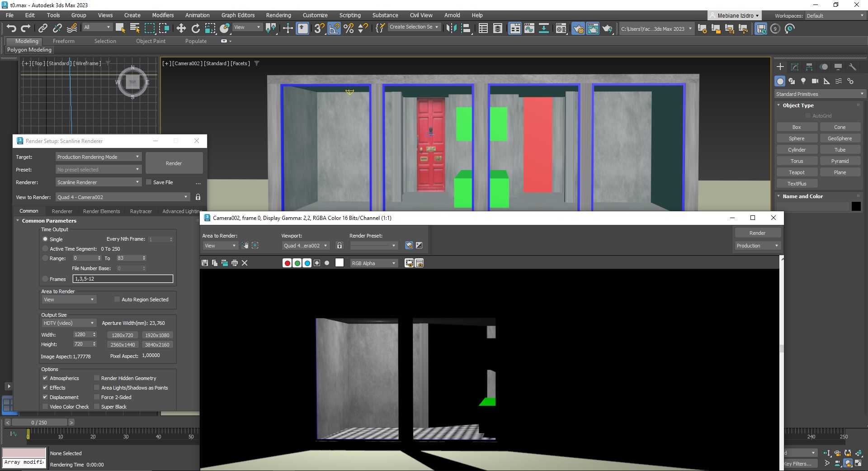Select the Active Time Segment radio button
Image resolution: width=868 pixels, height=471 pixels.
tap(45, 249)
